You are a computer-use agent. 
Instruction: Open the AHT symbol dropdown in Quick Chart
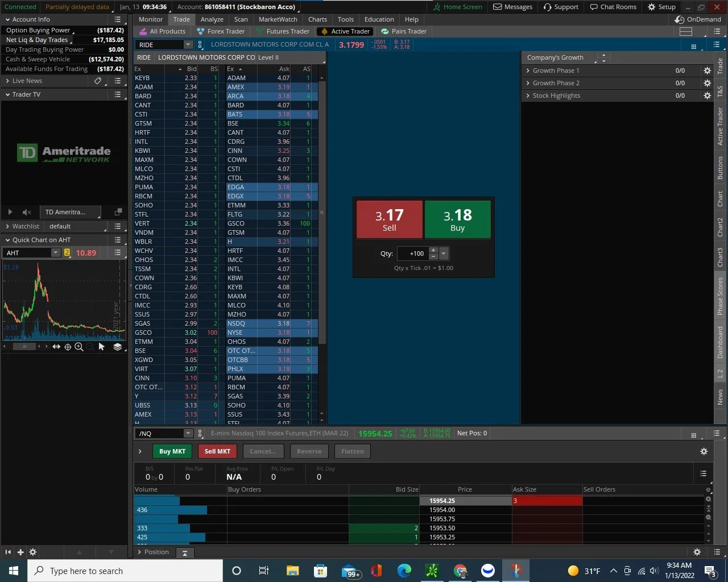click(x=55, y=253)
